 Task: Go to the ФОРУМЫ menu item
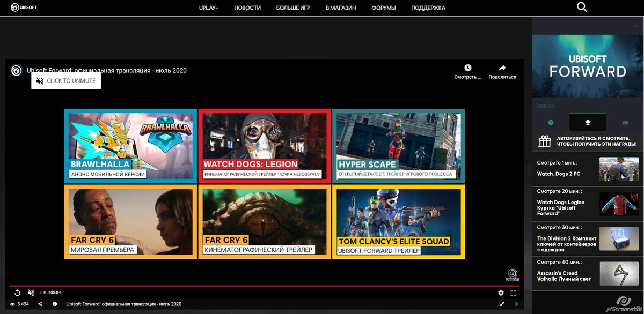384,8
